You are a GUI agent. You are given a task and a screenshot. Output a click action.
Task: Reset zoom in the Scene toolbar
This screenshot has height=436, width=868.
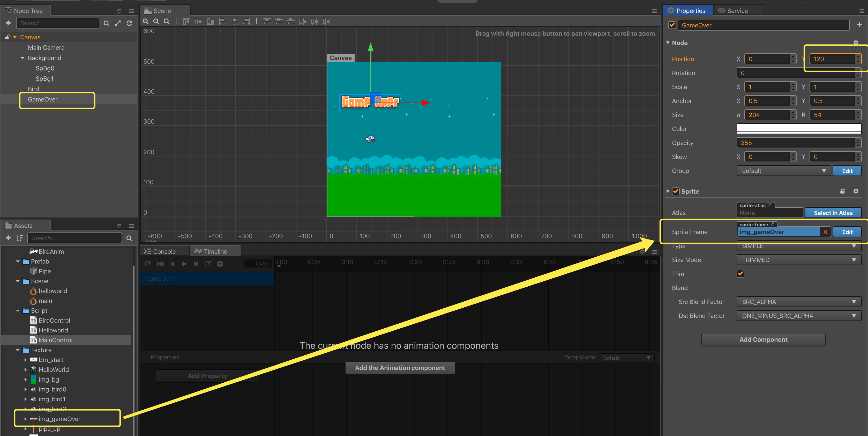point(167,21)
